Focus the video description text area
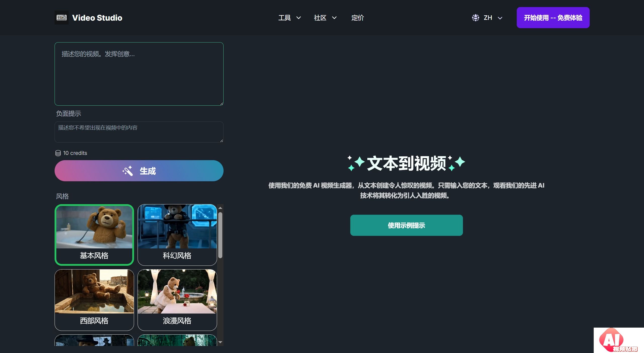644x353 pixels. pyautogui.click(x=139, y=74)
